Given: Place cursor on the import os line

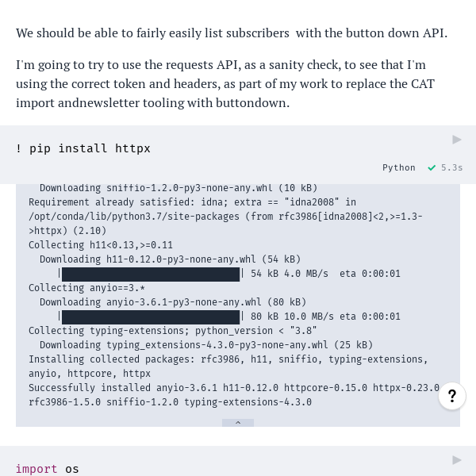Looking at the screenshot, I should (48, 469).
